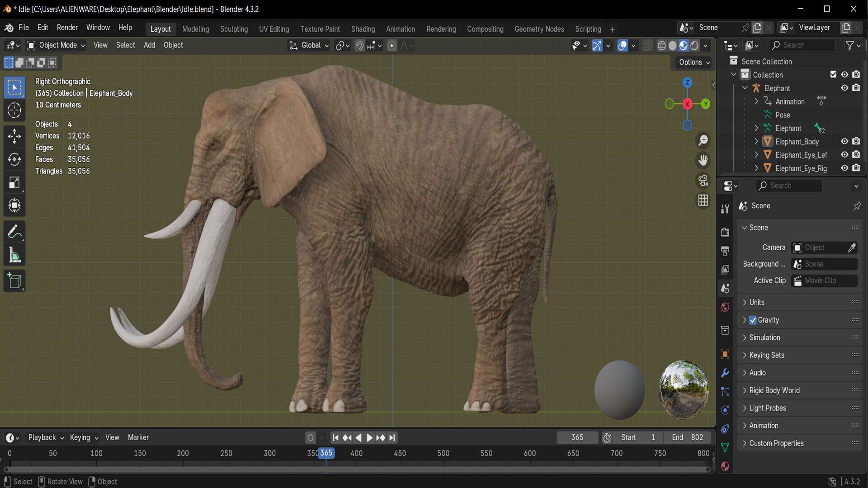The width and height of the screenshot is (868, 488).
Task: Select the Rotate tool
Action: (14, 159)
